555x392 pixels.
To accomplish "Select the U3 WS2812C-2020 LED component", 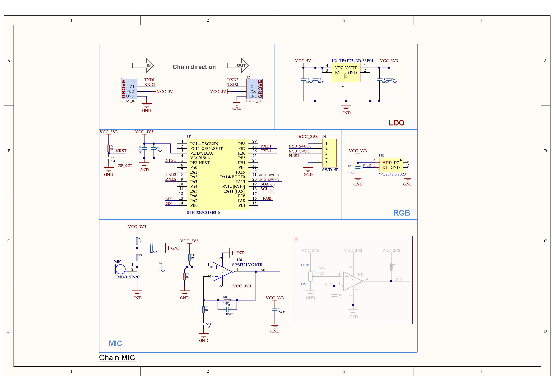I will [391, 165].
